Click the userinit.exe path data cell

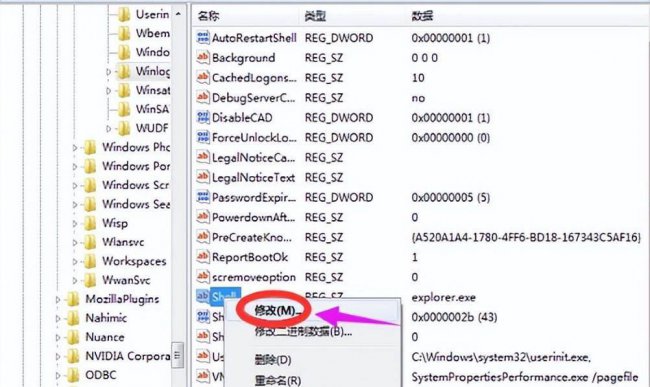point(501,357)
